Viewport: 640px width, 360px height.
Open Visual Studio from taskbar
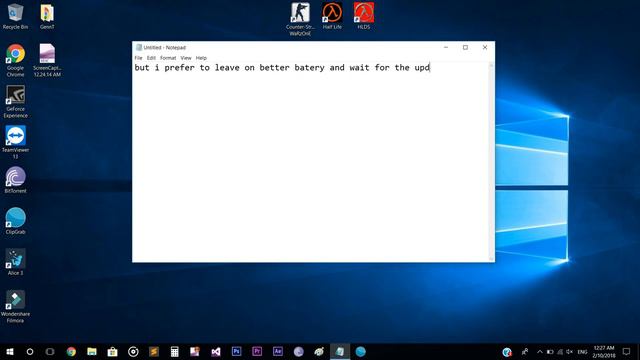point(216,351)
